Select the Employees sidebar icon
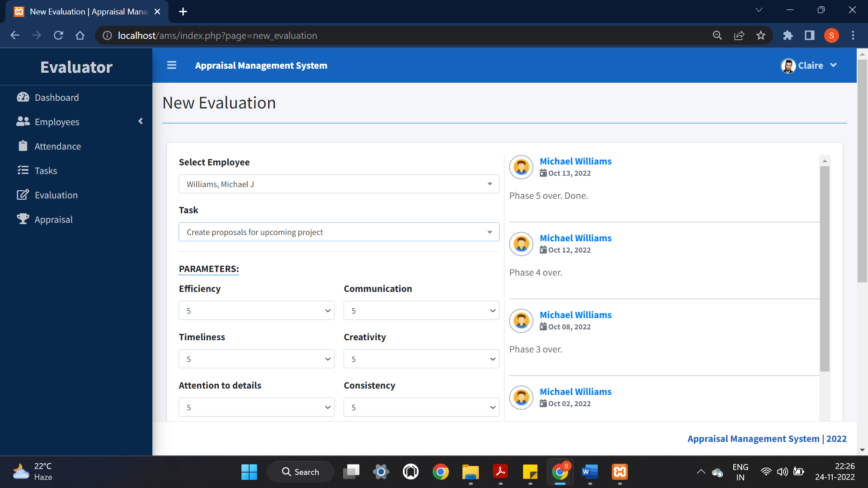This screenshot has width=868, height=488. coord(23,121)
